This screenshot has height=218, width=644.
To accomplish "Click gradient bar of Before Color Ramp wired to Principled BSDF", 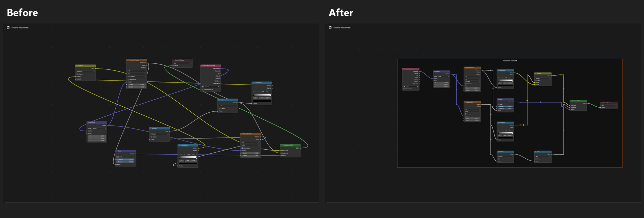I will click(262, 95).
